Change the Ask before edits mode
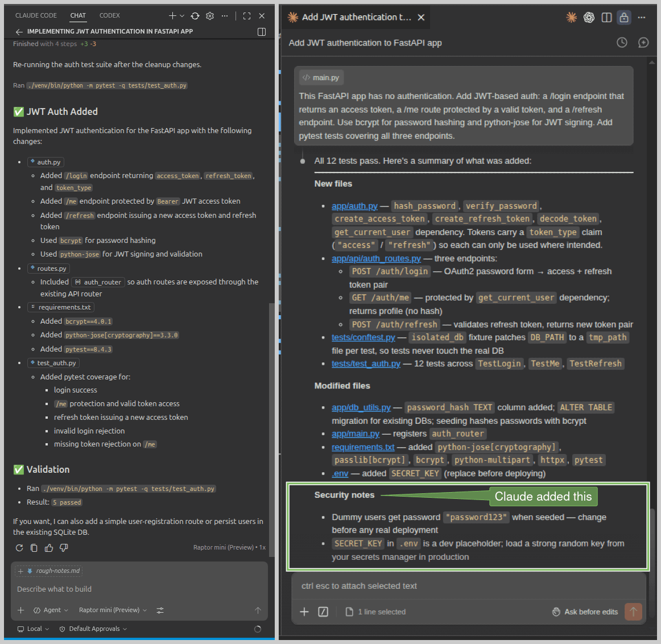 click(x=585, y=612)
